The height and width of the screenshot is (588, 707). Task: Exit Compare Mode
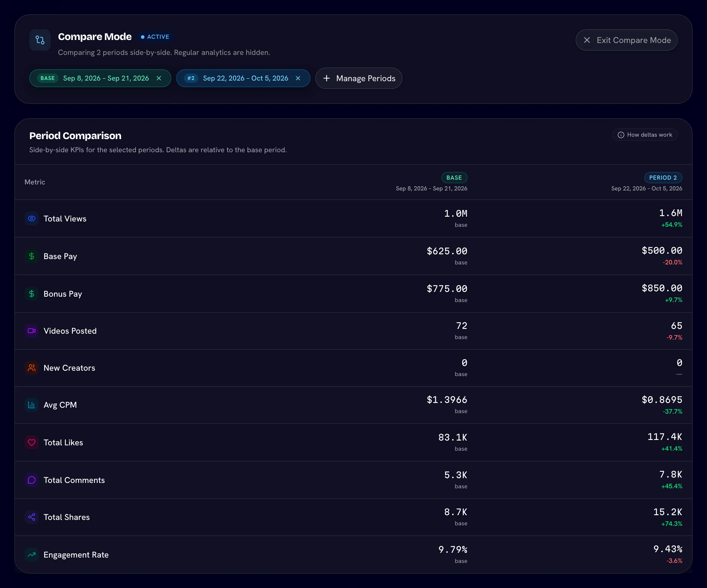click(x=626, y=40)
